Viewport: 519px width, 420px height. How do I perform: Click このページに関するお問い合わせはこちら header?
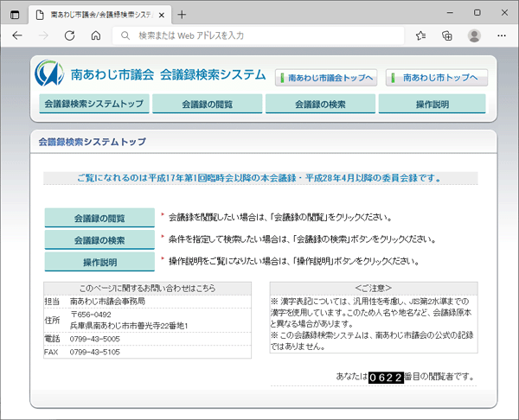[147, 289]
